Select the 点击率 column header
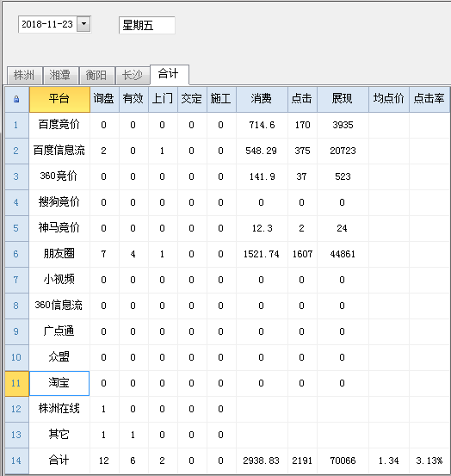Screen dimensions: 451x476 [429, 99]
